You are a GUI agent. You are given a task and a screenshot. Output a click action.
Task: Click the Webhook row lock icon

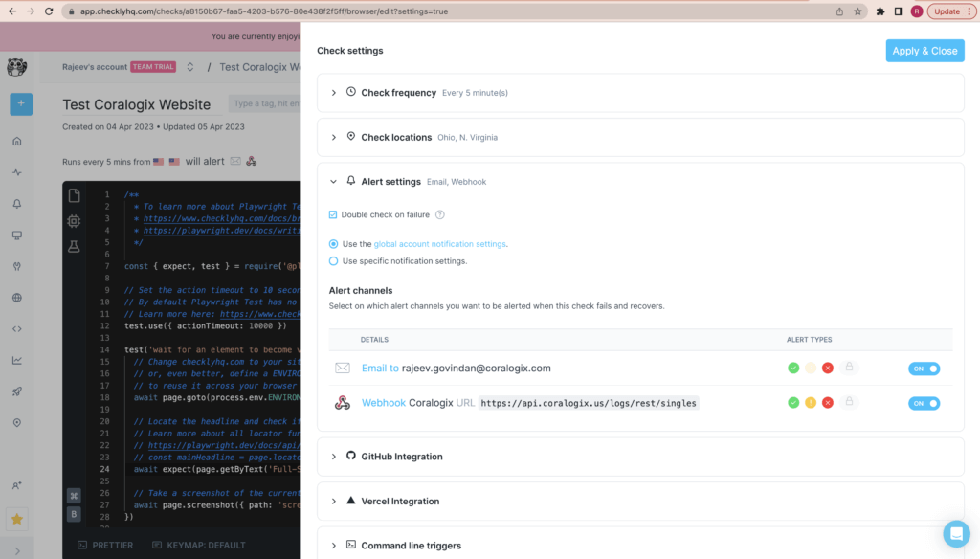849,401
